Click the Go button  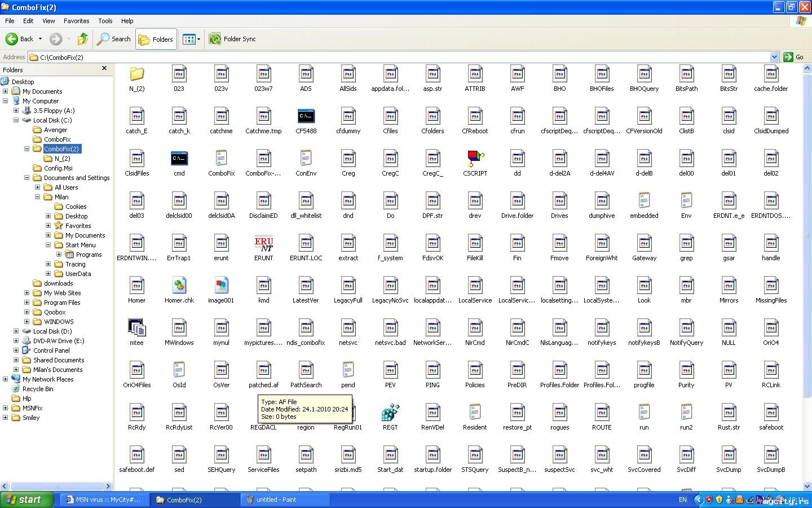(x=793, y=57)
